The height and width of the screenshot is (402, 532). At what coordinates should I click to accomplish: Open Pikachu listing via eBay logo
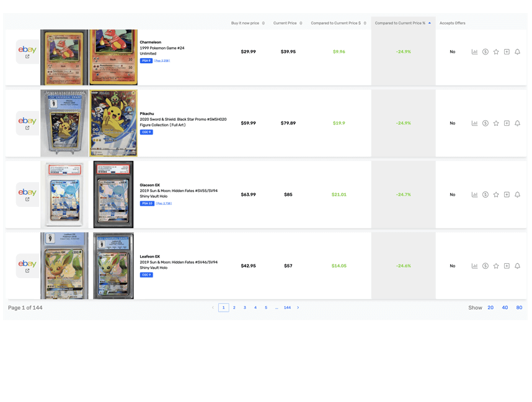click(27, 123)
